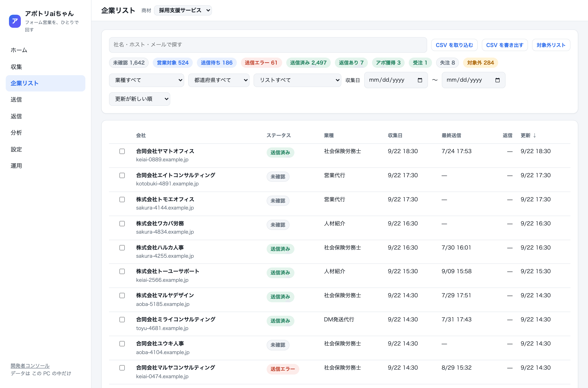Change the 更新が新しい順 sort dropdown
The width and height of the screenshot is (588, 388).
click(139, 99)
